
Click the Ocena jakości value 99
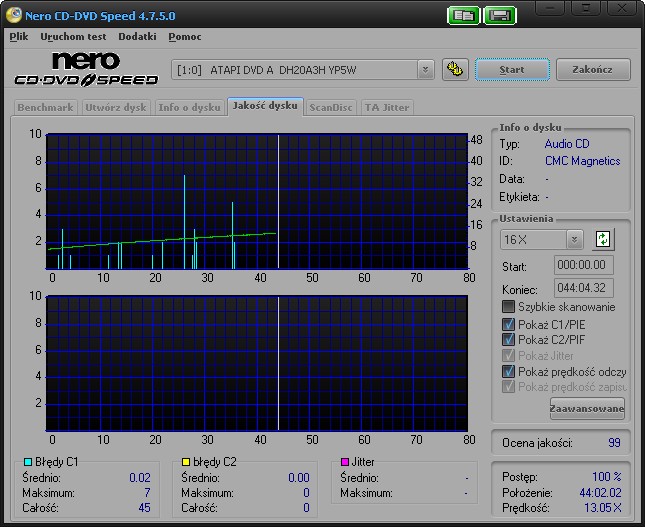(614, 443)
